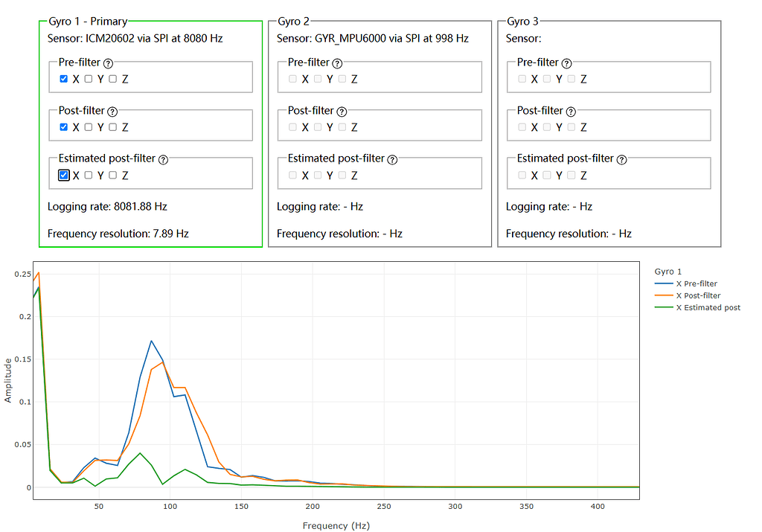Open the Post-filter help icon in Gyro 3

pos(572,111)
